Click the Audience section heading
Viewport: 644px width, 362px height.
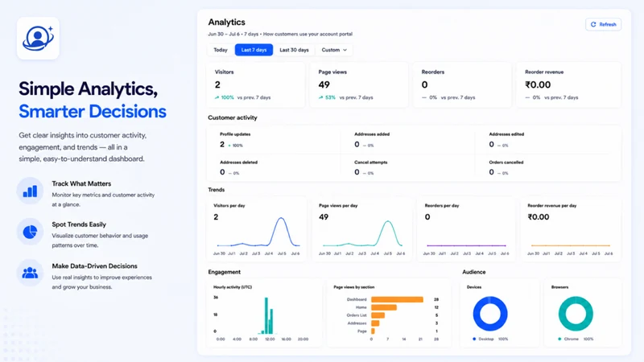[474, 272]
